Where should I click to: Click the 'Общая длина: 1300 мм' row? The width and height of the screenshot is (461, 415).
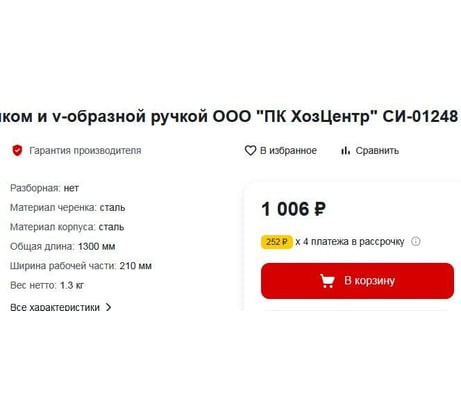pos(63,247)
